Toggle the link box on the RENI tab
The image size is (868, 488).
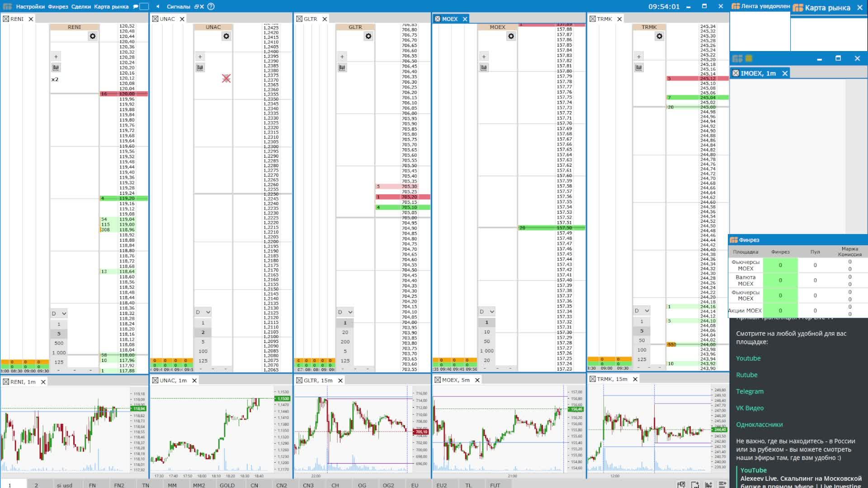[x=6, y=19]
